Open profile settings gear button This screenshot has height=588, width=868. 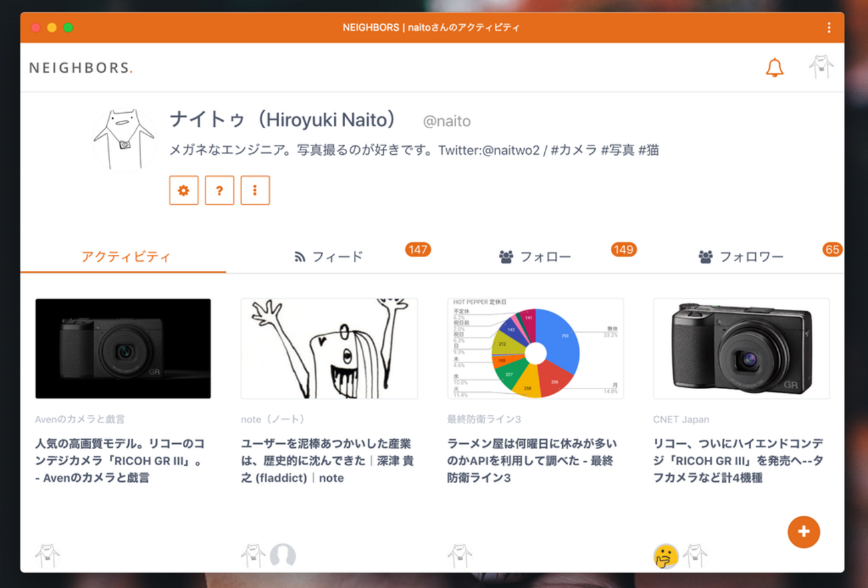[184, 190]
